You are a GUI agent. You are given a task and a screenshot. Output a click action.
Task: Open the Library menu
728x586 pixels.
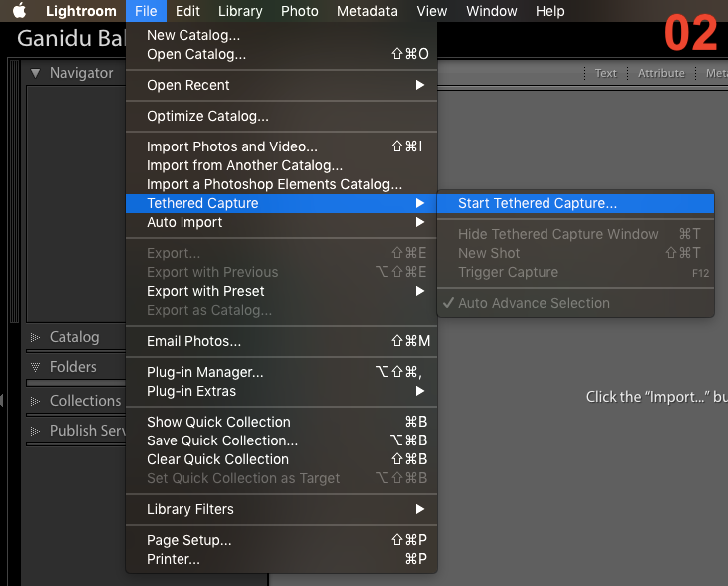point(240,11)
